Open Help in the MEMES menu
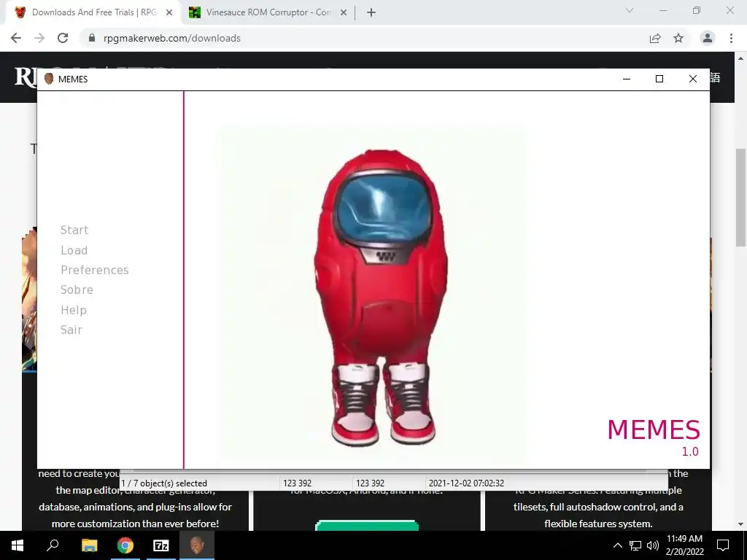The image size is (747, 560). (x=74, y=310)
